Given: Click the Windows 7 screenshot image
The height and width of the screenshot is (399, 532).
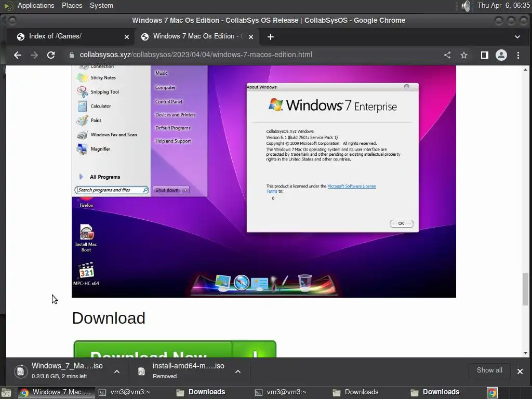Looking at the screenshot, I should (x=263, y=181).
